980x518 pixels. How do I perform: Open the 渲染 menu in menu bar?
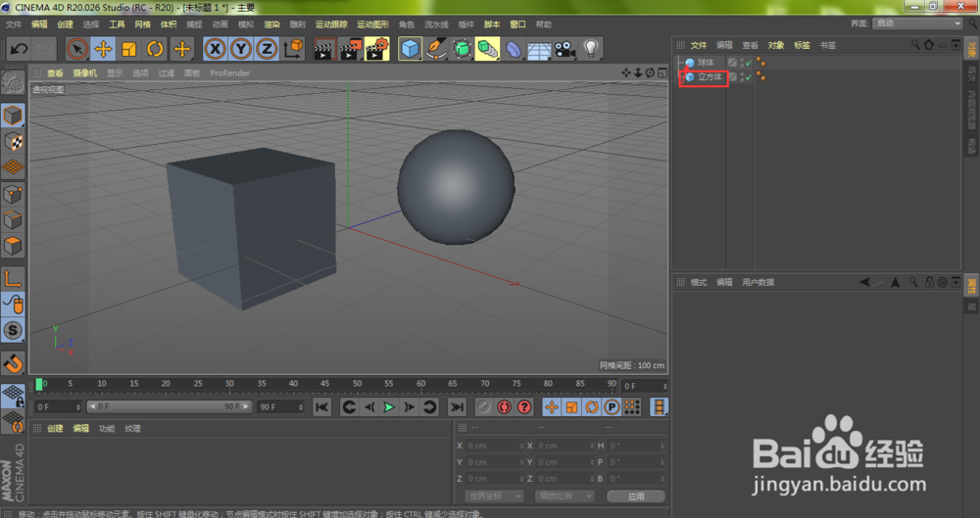click(x=271, y=24)
